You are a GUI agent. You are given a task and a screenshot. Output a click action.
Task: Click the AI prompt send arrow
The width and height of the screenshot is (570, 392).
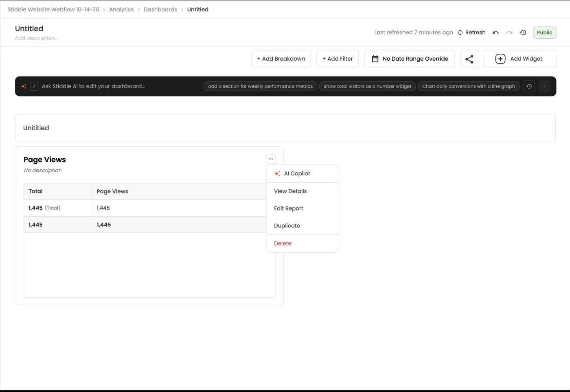544,86
